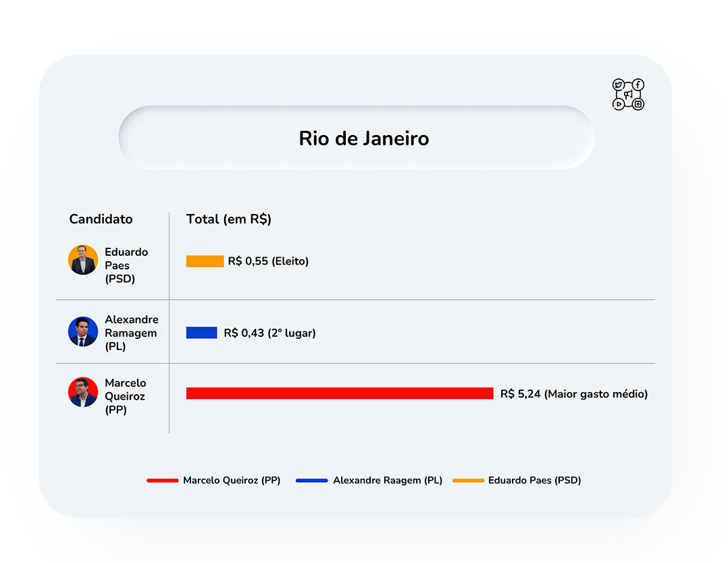Select Eduardo Paes's avatar photo
The width and height of the screenshot is (728, 563).
83,260
